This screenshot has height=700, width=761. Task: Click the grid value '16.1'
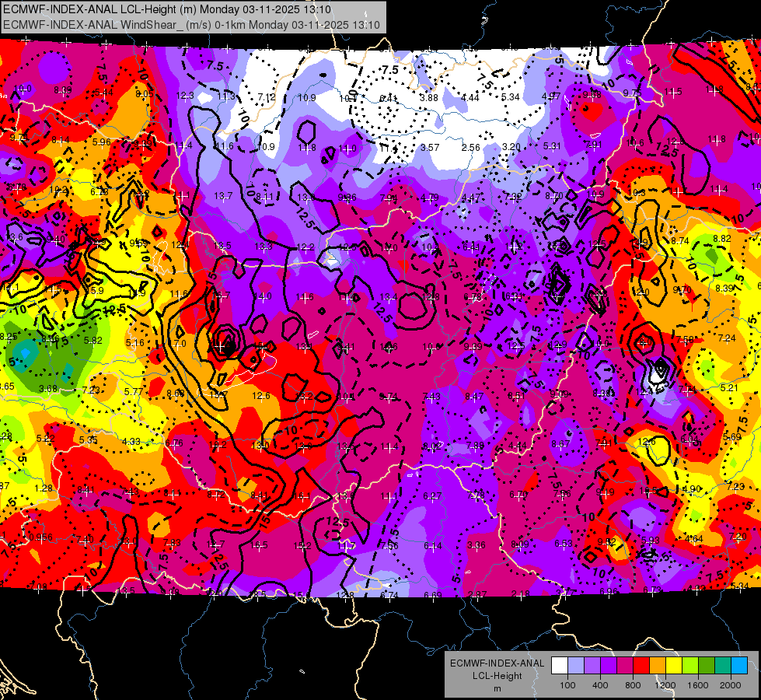(302, 496)
